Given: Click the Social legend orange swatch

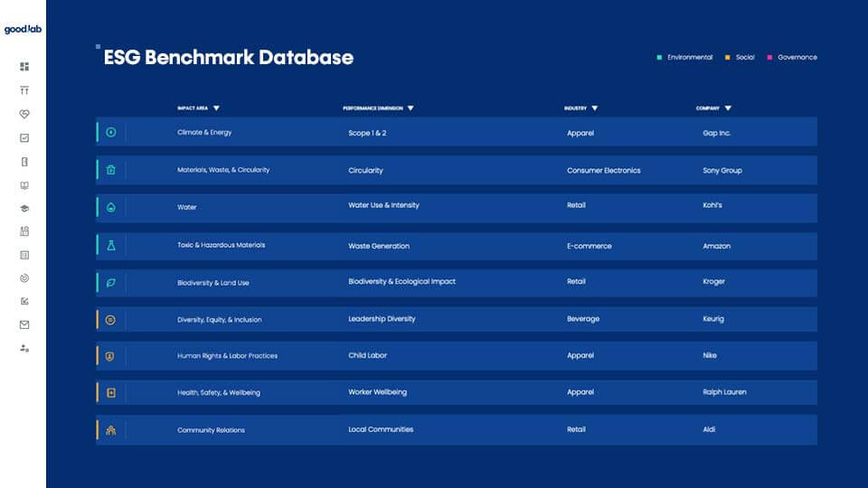Looking at the screenshot, I should pos(727,58).
